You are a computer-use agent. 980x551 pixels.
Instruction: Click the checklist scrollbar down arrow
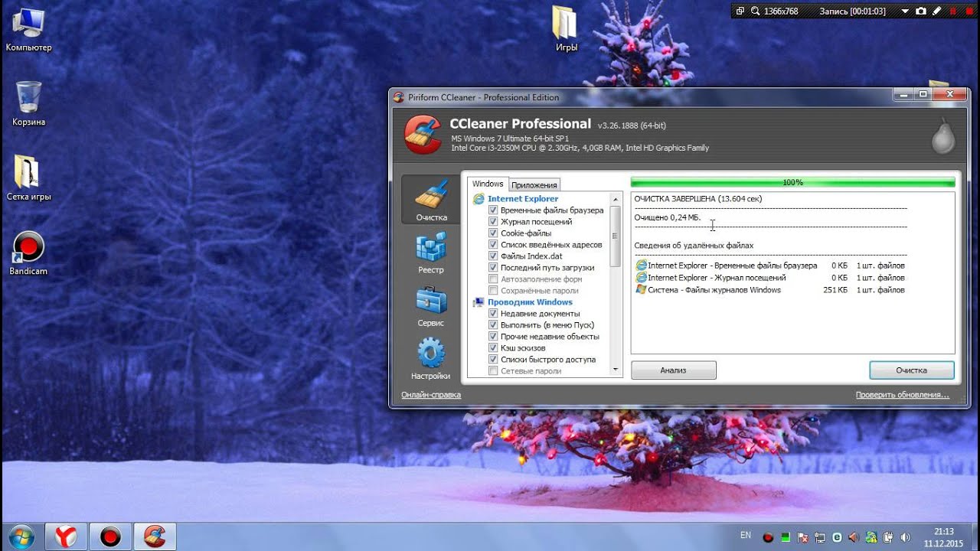pos(616,370)
